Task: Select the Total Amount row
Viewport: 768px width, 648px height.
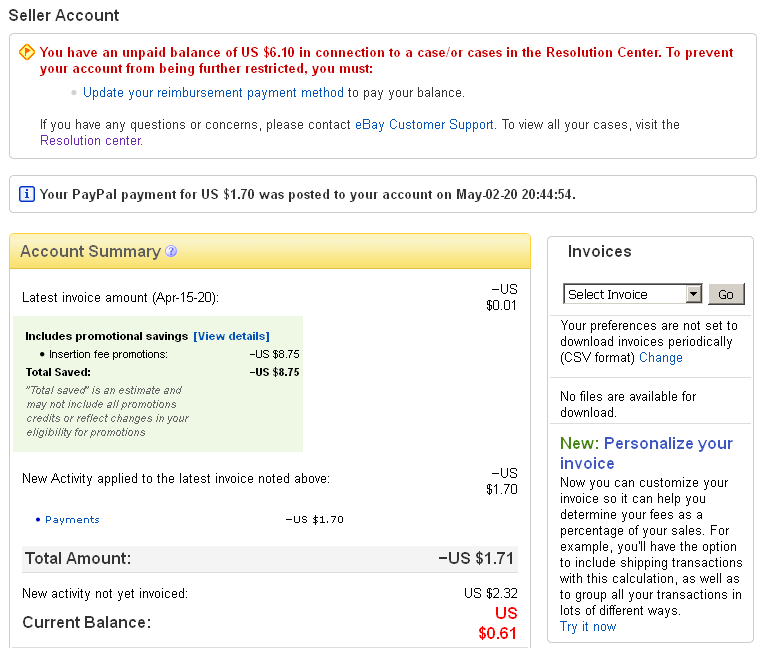Action: [x=270, y=558]
